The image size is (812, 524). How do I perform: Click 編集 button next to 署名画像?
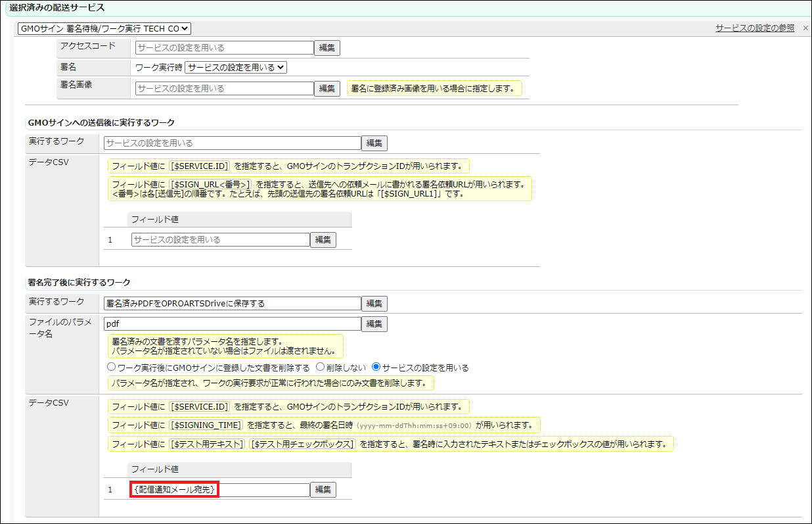[x=327, y=88]
